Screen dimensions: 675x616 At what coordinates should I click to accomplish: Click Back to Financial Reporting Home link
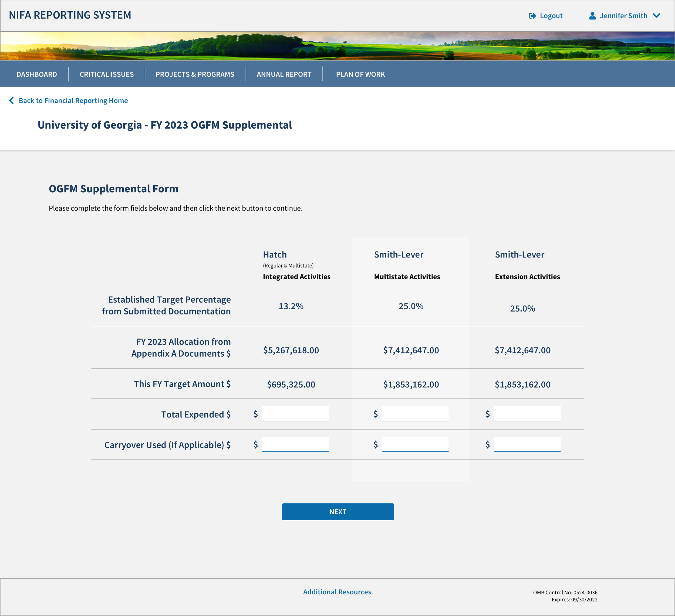(x=73, y=101)
